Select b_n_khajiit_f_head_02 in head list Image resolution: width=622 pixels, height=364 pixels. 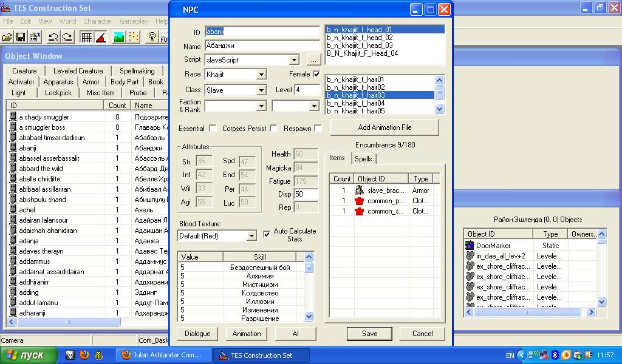tap(360, 38)
